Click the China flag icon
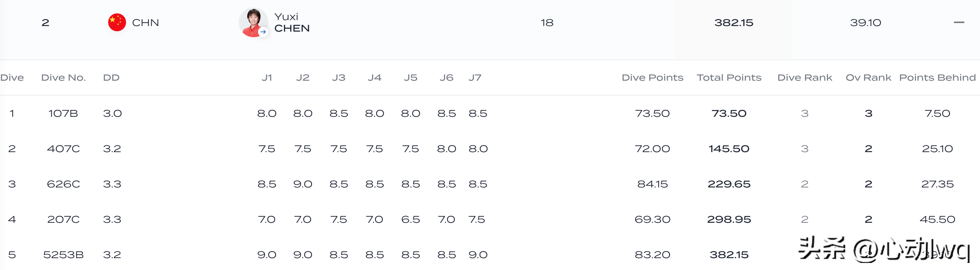The image size is (980, 270). (x=117, y=22)
